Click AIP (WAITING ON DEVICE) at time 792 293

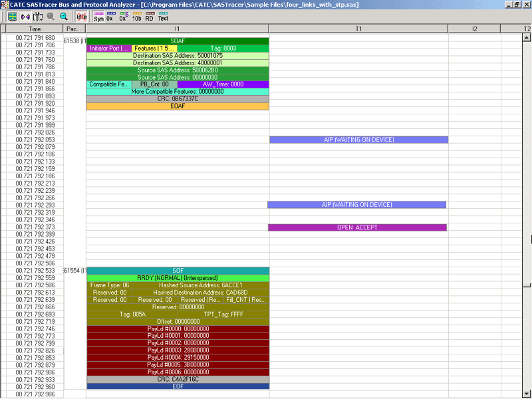356,205
